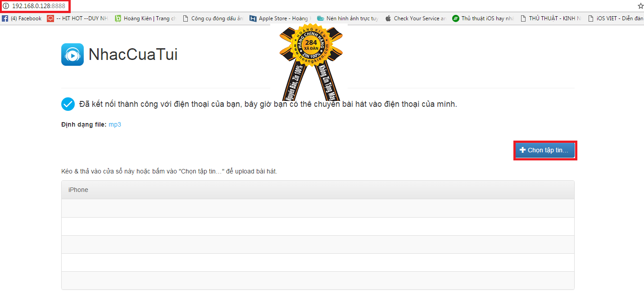Open the Thủ thuật iOS hay nhất bookmark

point(483,18)
